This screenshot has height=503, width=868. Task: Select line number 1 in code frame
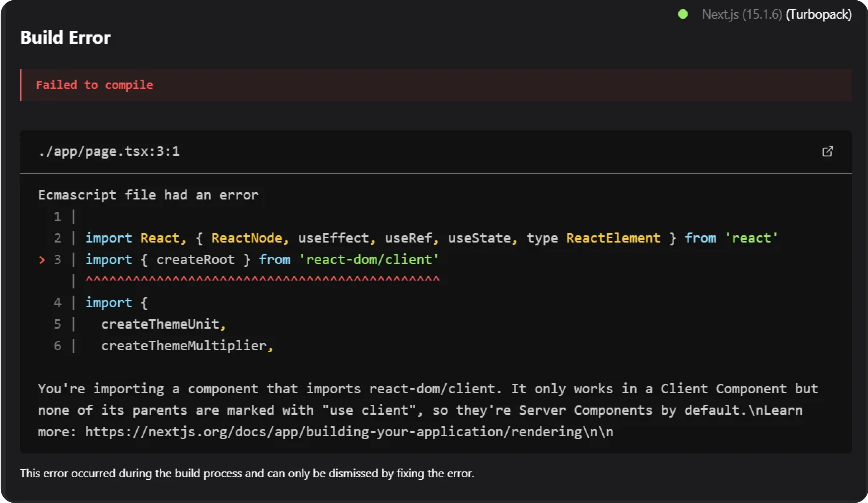coord(58,216)
